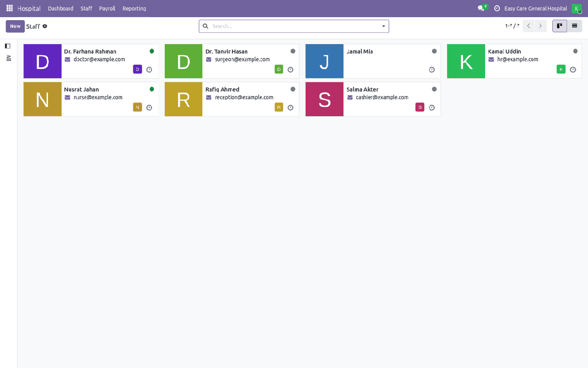Switch to List view

(574, 26)
